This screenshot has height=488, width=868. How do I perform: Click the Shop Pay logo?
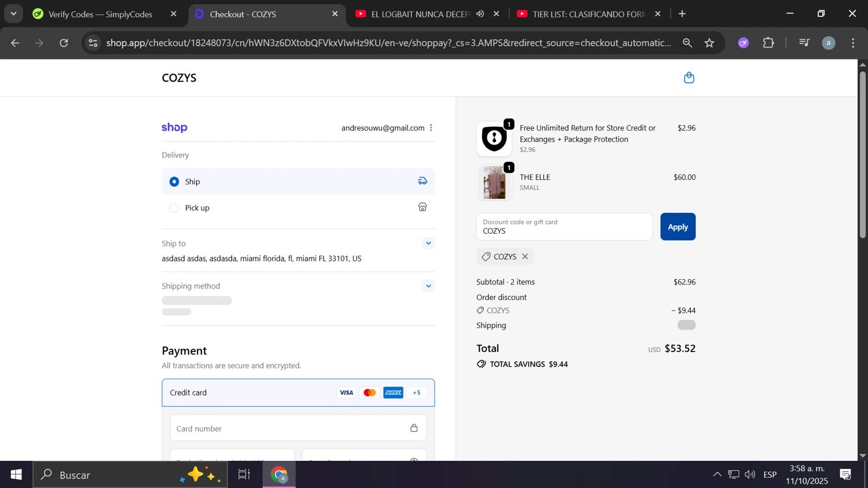[x=174, y=128]
